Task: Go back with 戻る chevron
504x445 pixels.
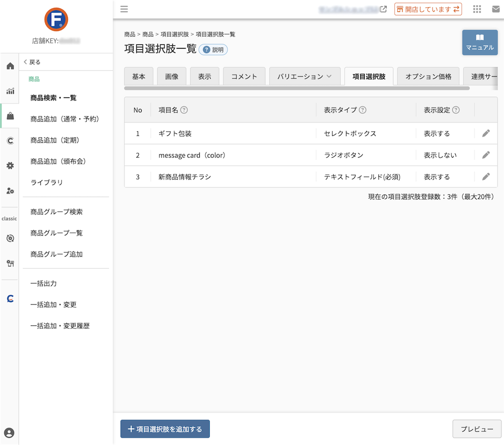Action: [x=32, y=62]
